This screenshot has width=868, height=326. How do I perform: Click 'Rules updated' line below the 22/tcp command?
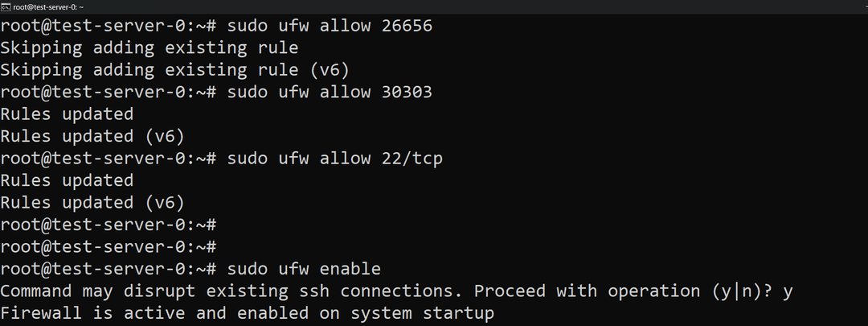click(67, 180)
